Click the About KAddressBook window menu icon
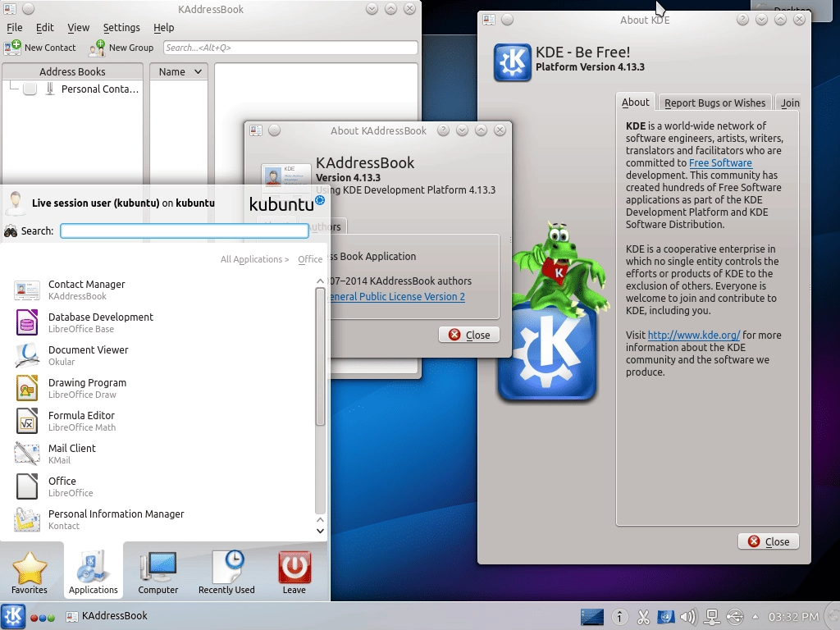Image resolution: width=840 pixels, height=630 pixels. 256,130
